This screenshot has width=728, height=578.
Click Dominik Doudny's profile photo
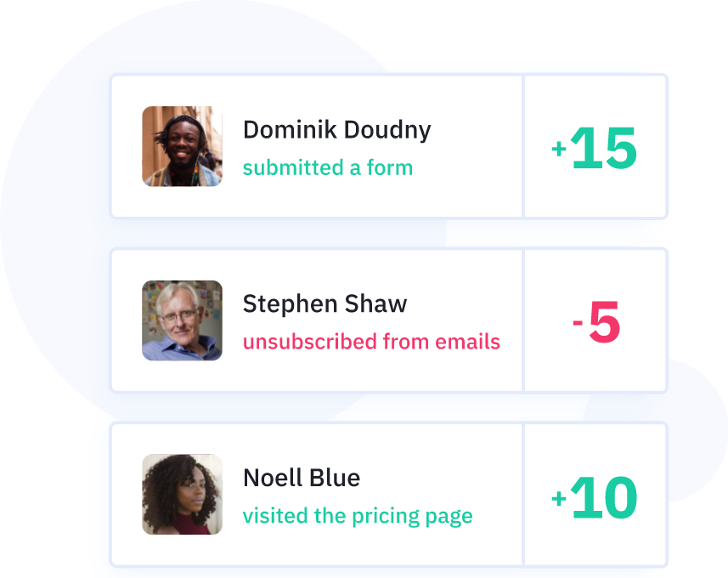[182, 146]
